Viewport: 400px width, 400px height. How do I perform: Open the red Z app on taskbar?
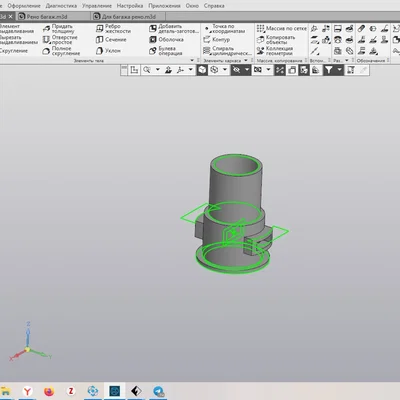[x=71, y=391]
